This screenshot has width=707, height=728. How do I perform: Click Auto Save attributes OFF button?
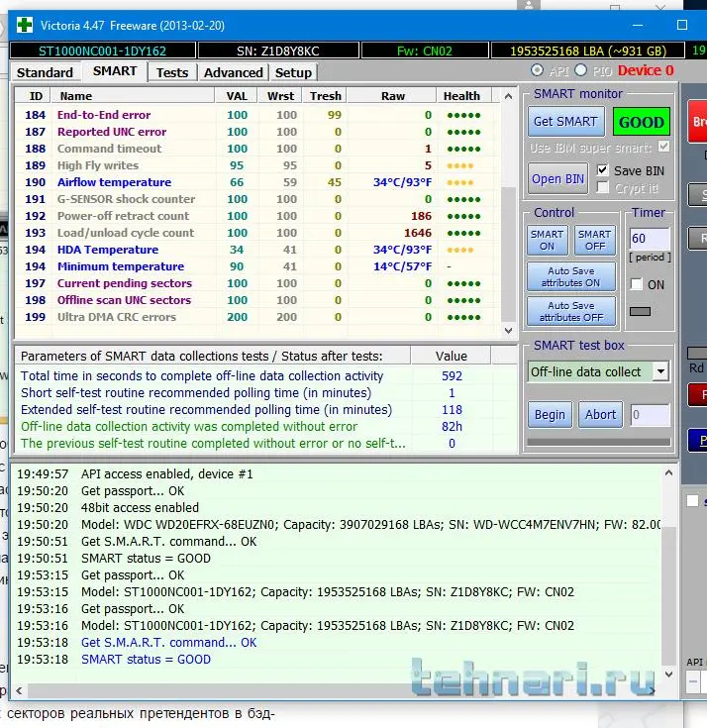click(571, 312)
